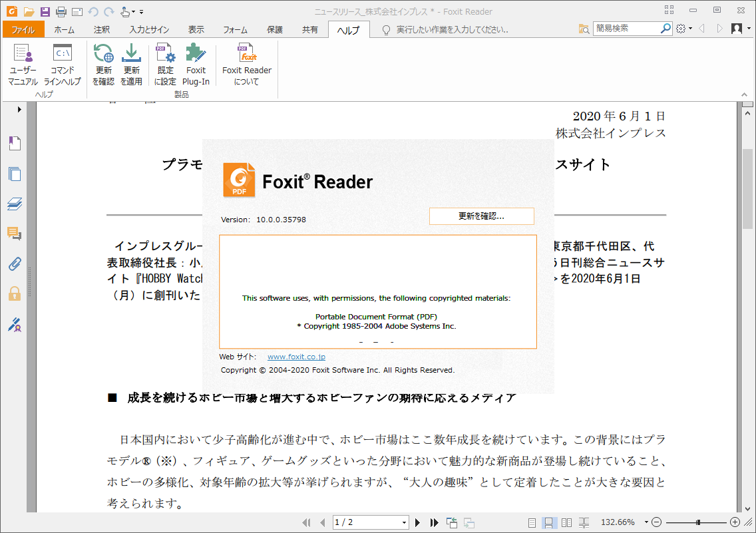Enable Facing page display mode
Image resolution: width=756 pixels, height=533 pixels.
(x=566, y=522)
